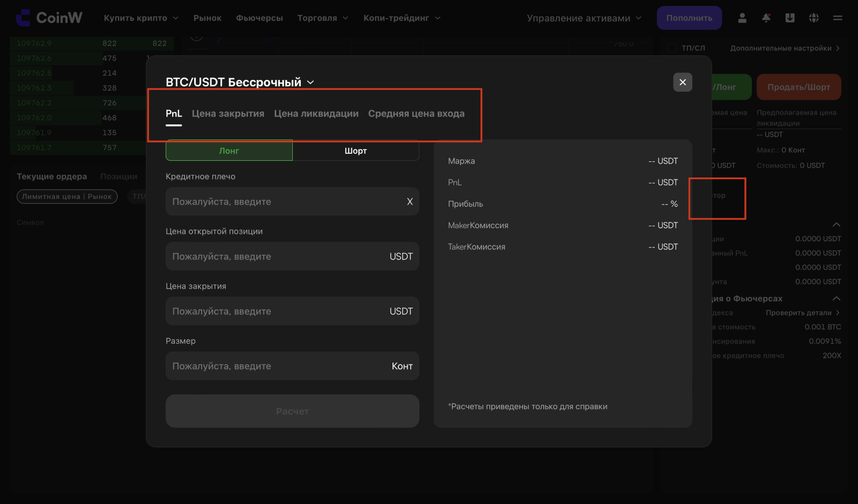The height and width of the screenshot is (504, 858).
Task: Select the Текущие ордера tab
Action: click(51, 176)
